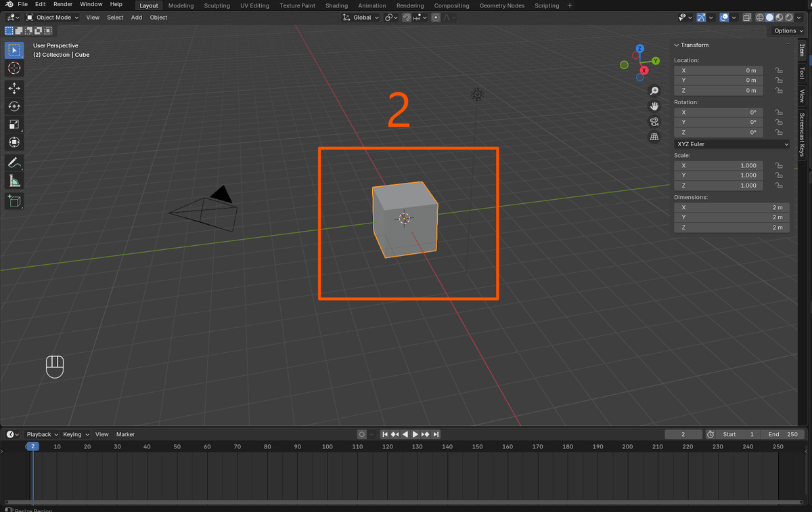Click the Blender logo icon
The height and width of the screenshot is (512, 812).
click(9, 5)
